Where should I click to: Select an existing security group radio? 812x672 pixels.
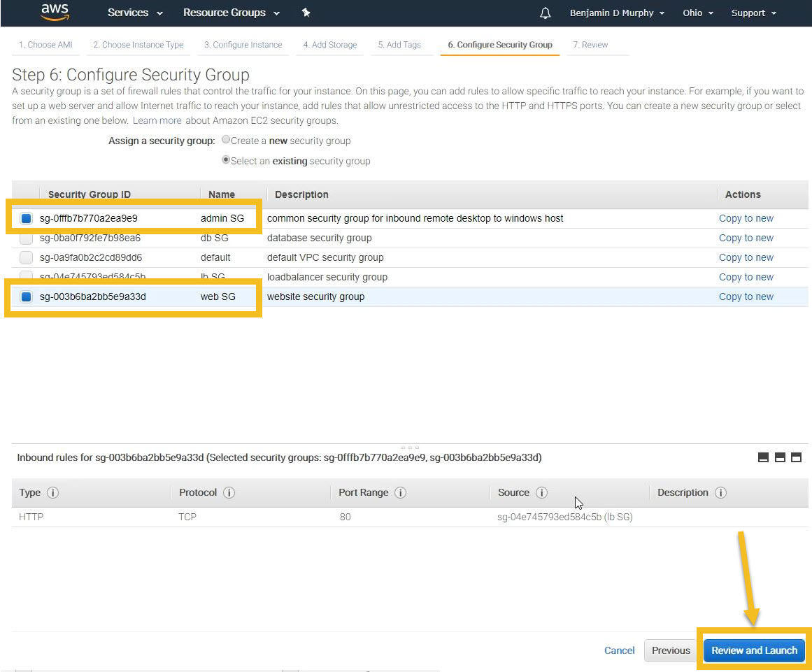[x=226, y=160]
